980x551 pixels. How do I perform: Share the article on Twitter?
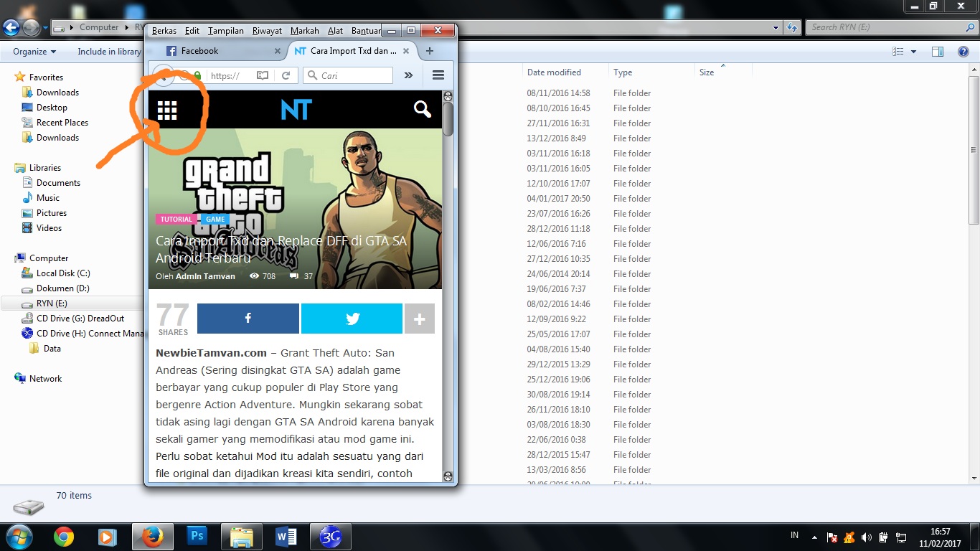pos(352,319)
